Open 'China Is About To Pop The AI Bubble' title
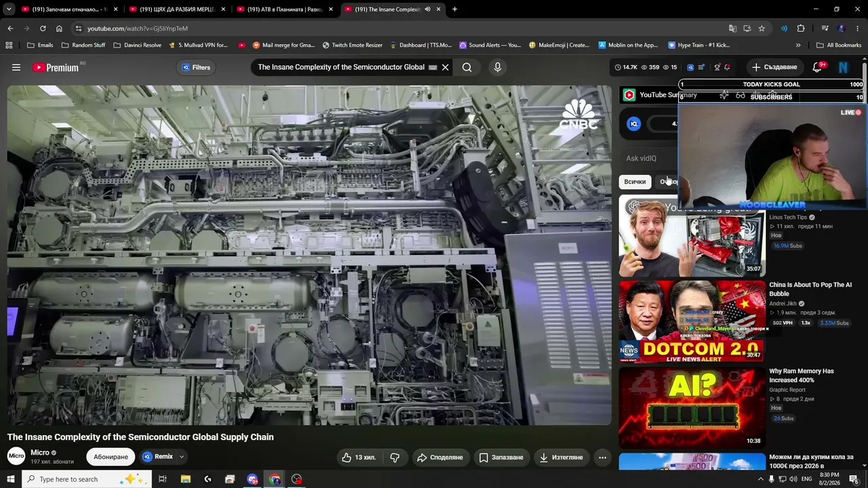The width and height of the screenshot is (868, 488). point(810,289)
